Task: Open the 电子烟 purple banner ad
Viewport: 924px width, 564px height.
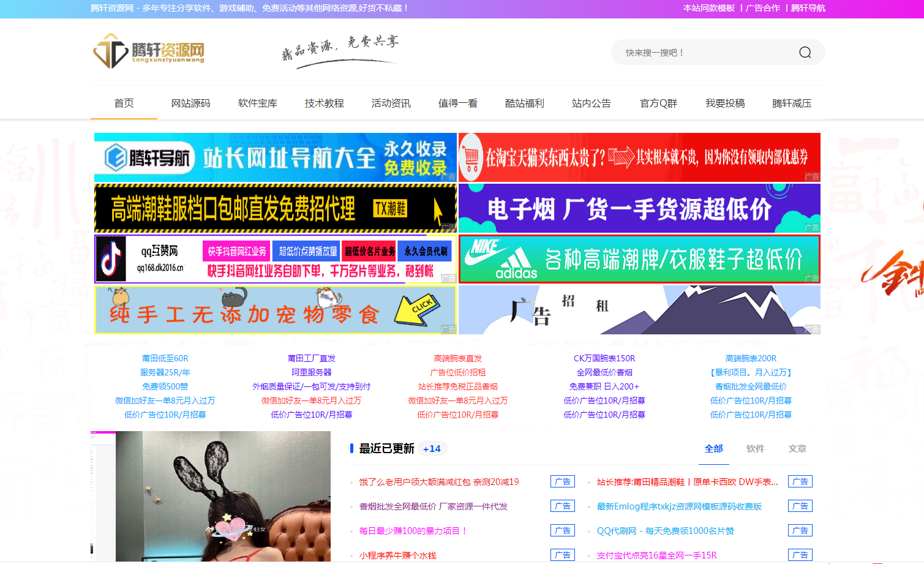Action: 639,208
